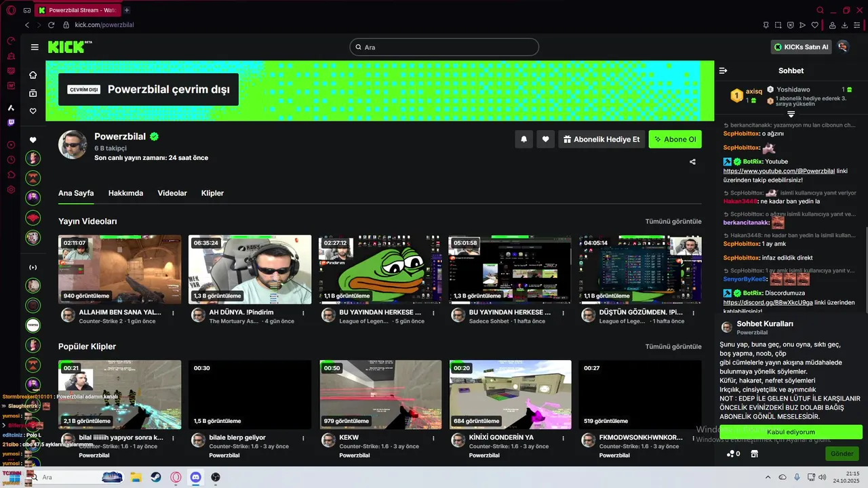Go back in browser history
This screenshot has height=488, width=868.
[27, 25]
